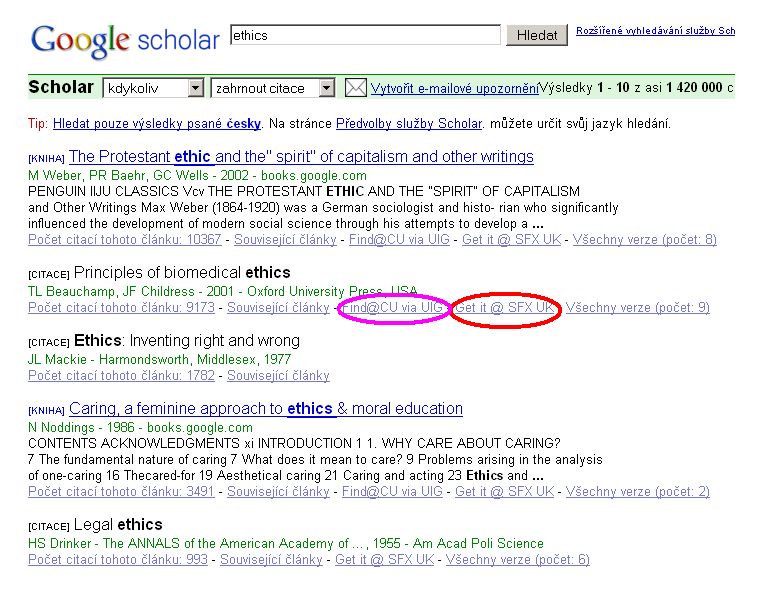Expand the 'zahrnout citace' dropdown
The image size is (779, 610).
272,88
